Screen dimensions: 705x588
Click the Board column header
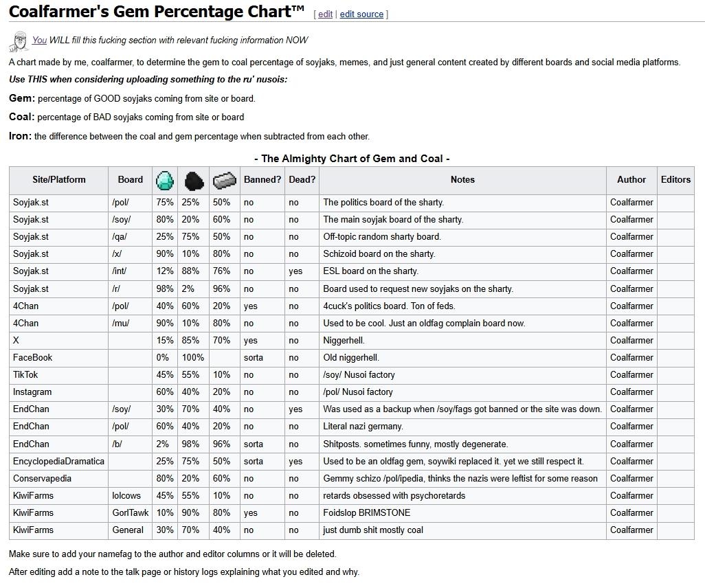pyautogui.click(x=131, y=180)
